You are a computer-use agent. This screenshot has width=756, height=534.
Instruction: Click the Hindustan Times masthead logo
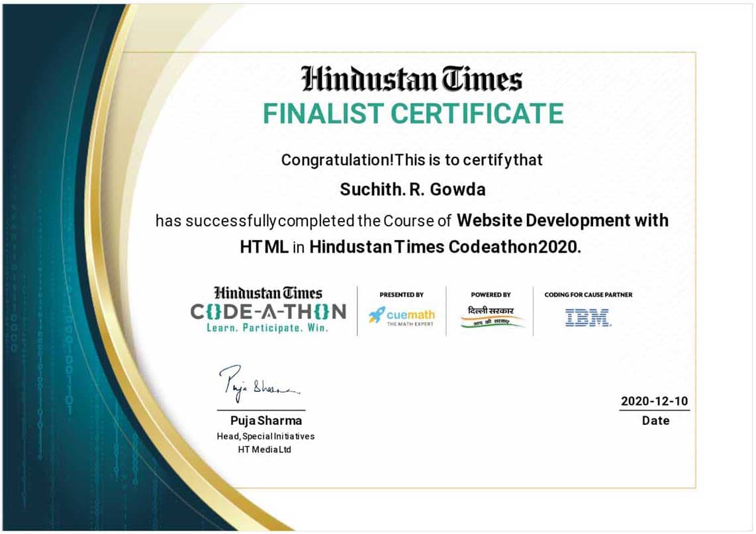coord(411,79)
